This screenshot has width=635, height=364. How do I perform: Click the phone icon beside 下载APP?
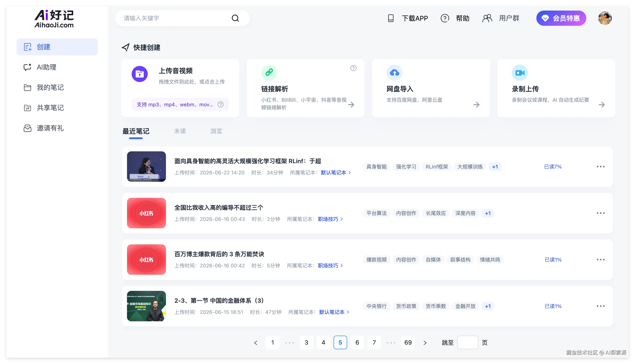391,18
